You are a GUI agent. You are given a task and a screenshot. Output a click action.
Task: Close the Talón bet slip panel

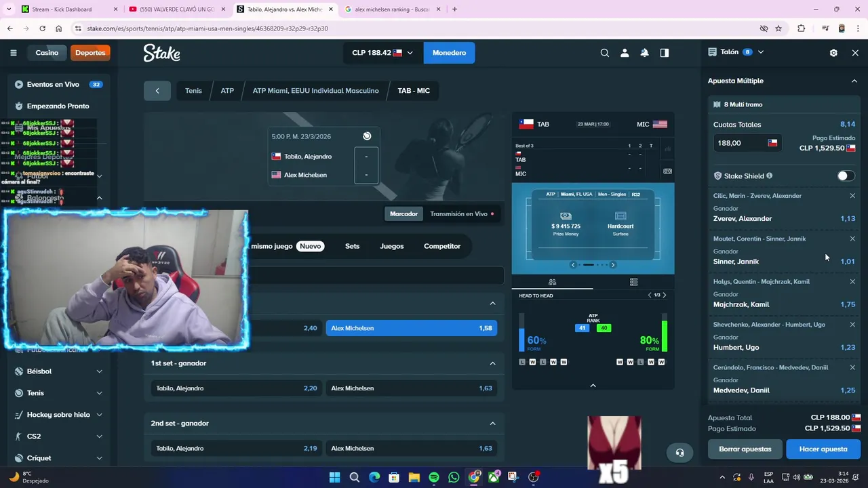(x=855, y=53)
